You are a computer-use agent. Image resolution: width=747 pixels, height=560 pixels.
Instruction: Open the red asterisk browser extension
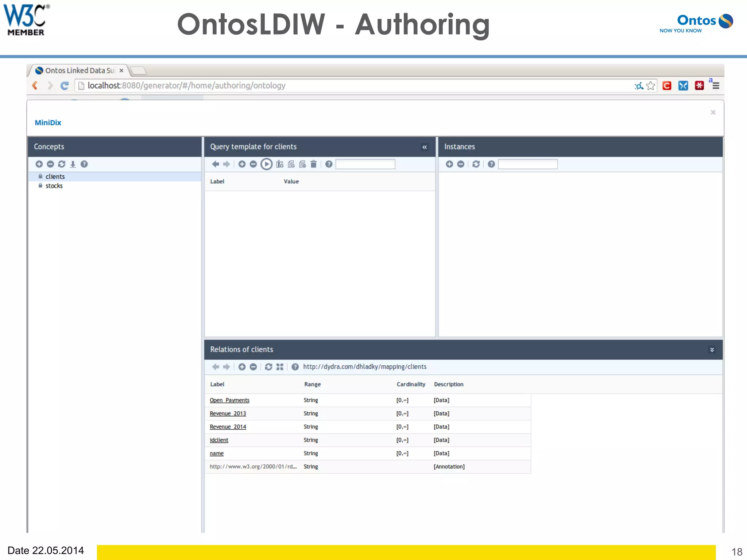(x=699, y=86)
